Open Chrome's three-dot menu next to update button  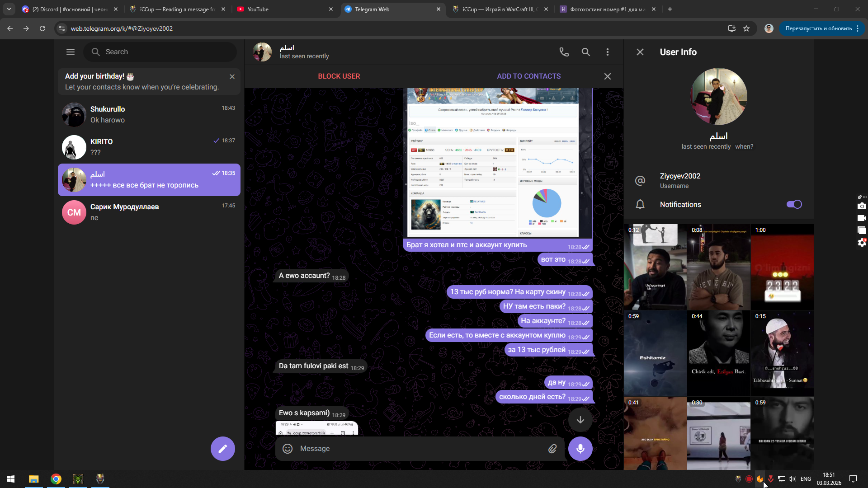[x=858, y=28]
